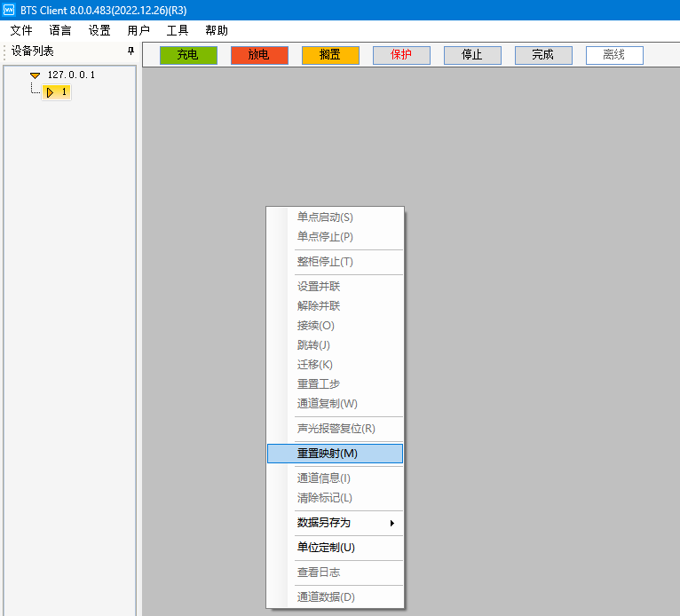The width and height of the screenshot is (680, 616).
Task: Choose 查看日志 in the context menu
Action: click(x=335, y=573)
